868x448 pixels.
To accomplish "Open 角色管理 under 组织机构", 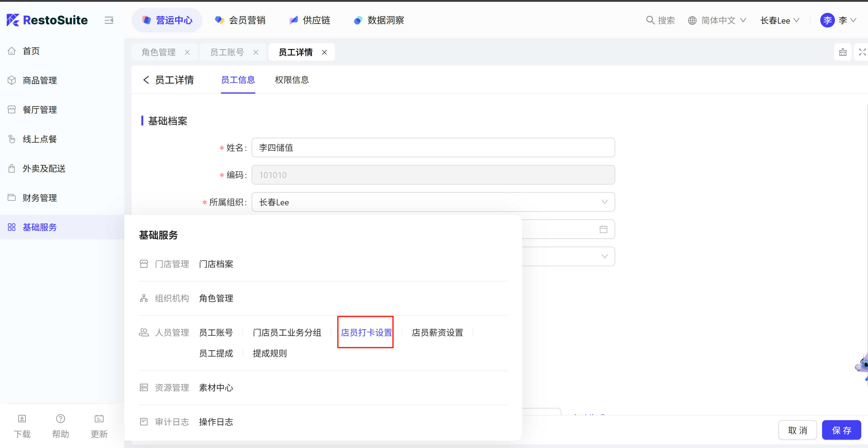I will (216, 298).
